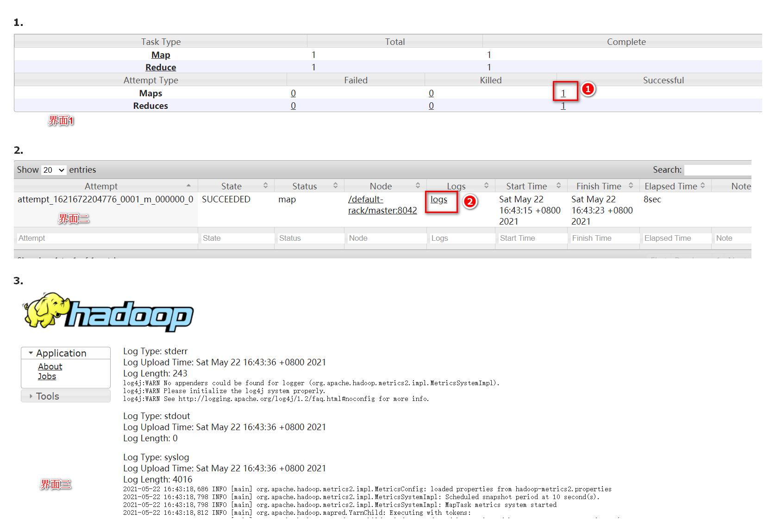Open the /default-rack/master:8042 node link
Image resolution: width=776 pixels, height=532 pixels.
pos(382,205)
